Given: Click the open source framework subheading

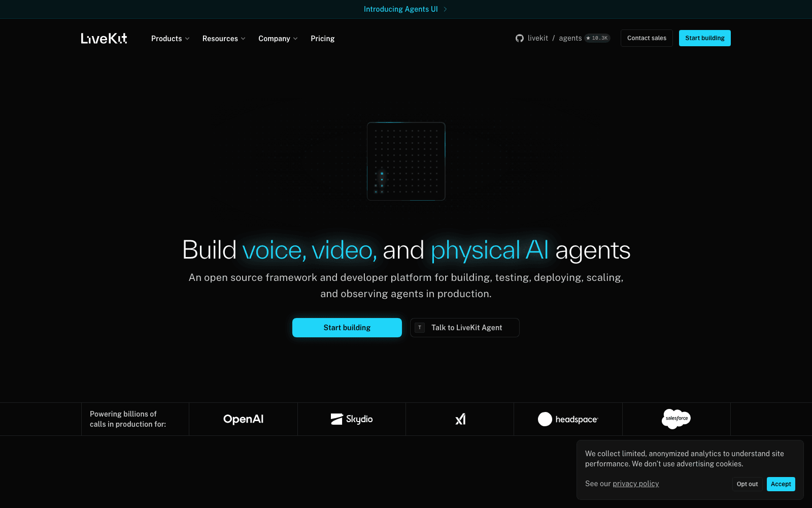Looking at the screenshot, I should pos(406,285).
